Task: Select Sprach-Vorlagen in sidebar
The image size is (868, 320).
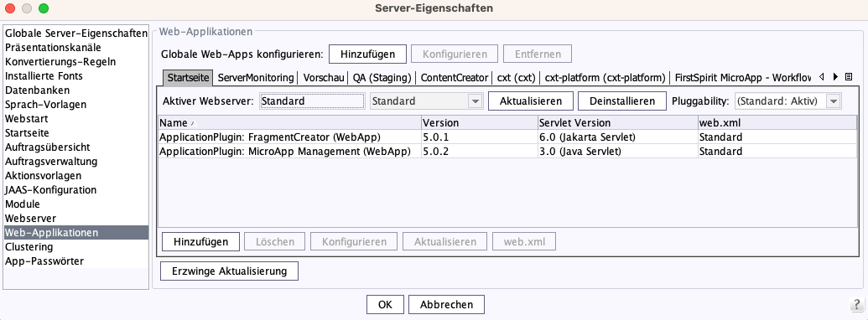Action: (76, 105)
